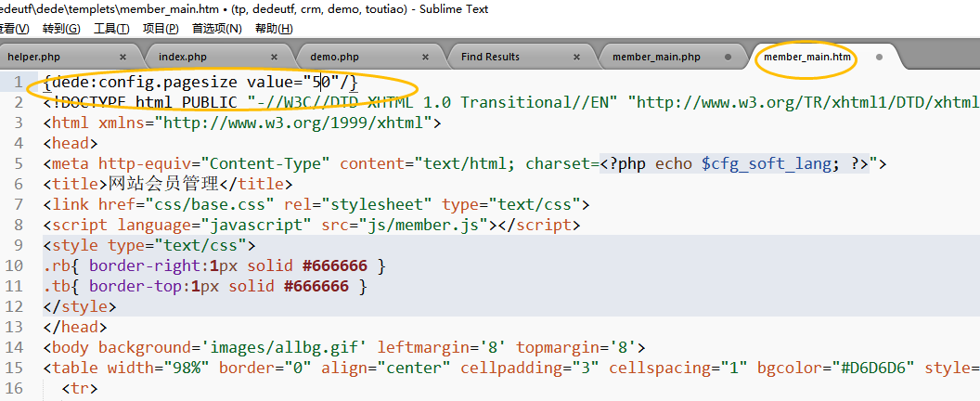Click the border-top color #666666 value
The height and width of the screenshot is (401, 980).
tap(316, 287)
